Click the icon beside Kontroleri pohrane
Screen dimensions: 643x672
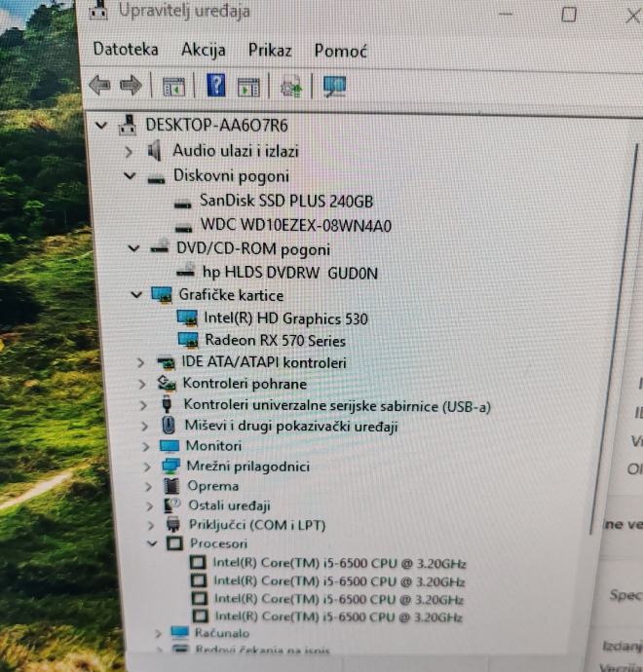pyautogui.click(x=166, y=383)
